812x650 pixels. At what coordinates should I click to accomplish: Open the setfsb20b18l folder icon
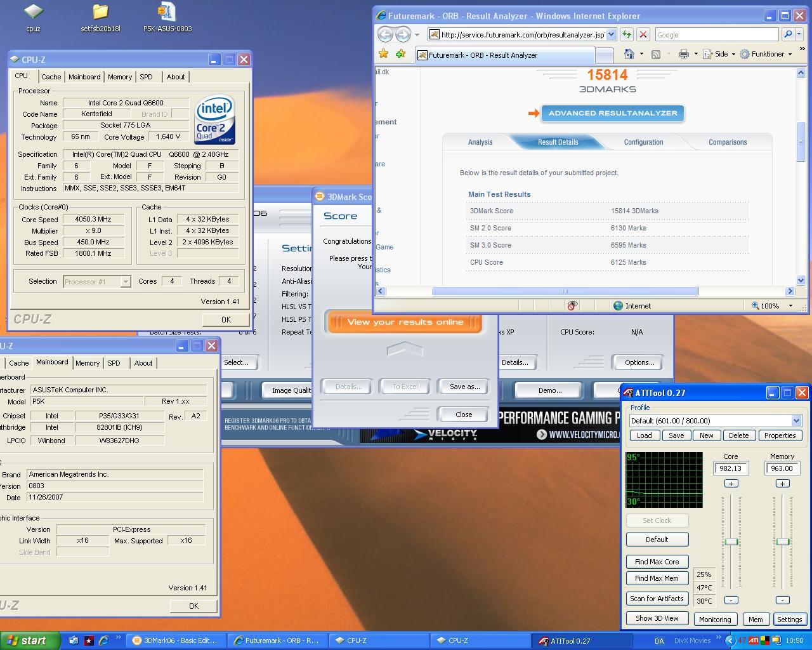pyautogui.click(x=100, y=17)
